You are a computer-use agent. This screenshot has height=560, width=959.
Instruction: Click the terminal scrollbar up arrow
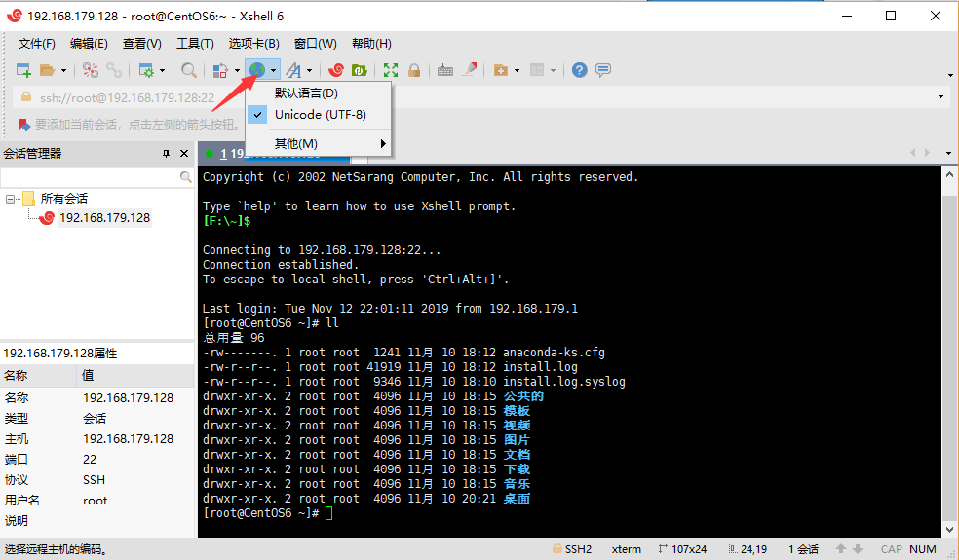click(949, 174)
